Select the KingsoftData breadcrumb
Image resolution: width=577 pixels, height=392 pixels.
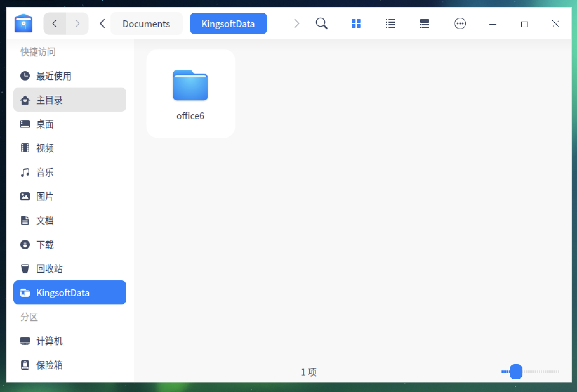click(229, 23)
